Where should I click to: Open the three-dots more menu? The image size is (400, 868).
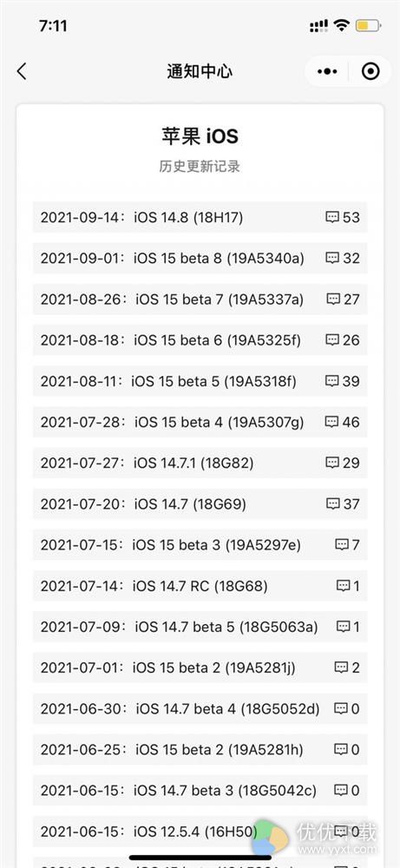coord(327,71)
